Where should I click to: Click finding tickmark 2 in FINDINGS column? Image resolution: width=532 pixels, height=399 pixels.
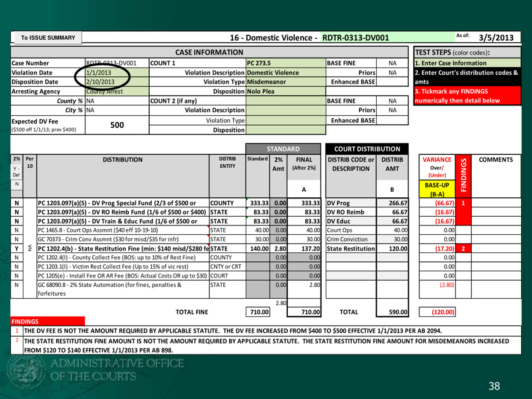(x=463, y=249)
